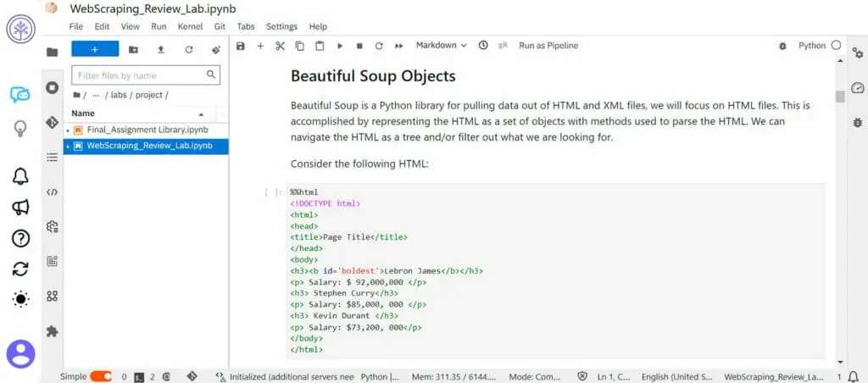Screen dimensions: 868x383
Task: Toggle the Simple interface mode switch
Action: tap(101, 376)
